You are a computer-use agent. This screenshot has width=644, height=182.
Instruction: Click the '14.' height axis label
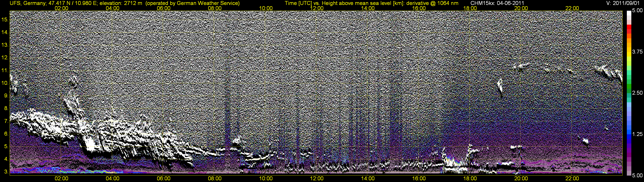point(5,32)
